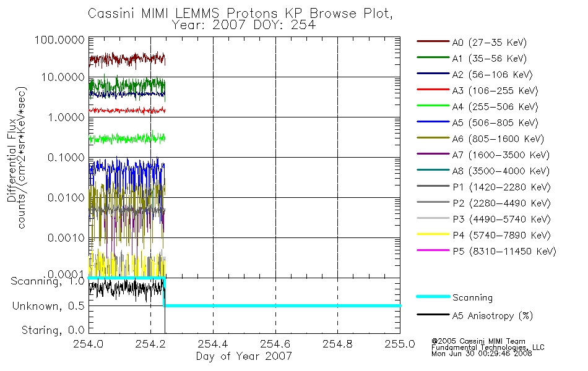Select the P1 (1420-2280 KeV) legend label
The height and width of the screenshot is (371, 588).
[x=501, y=187]
